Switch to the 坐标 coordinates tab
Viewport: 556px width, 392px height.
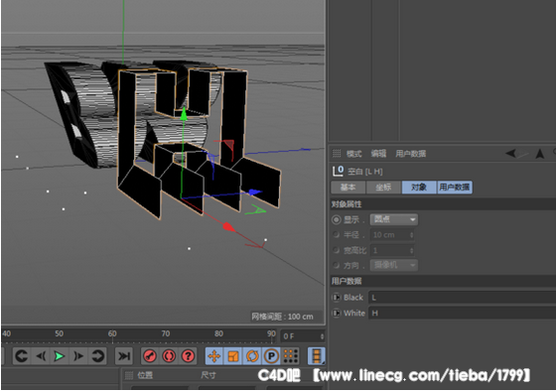tap(383, 188)
